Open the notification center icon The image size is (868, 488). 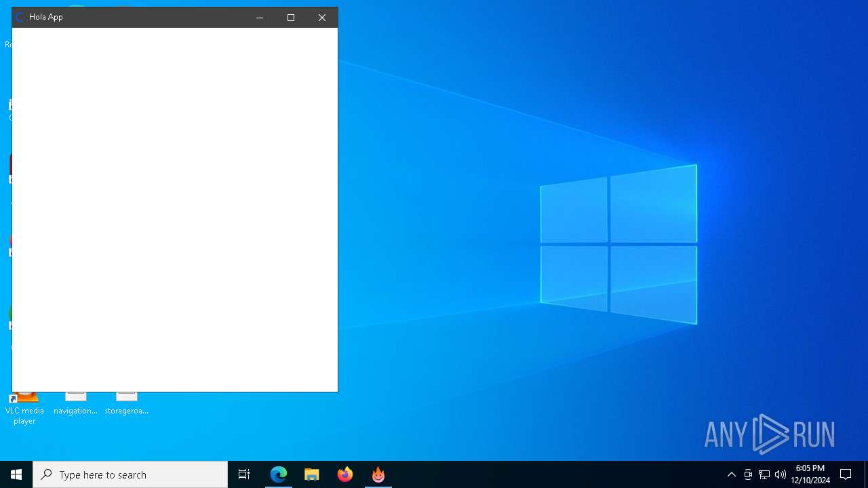[x=846, y=474]
